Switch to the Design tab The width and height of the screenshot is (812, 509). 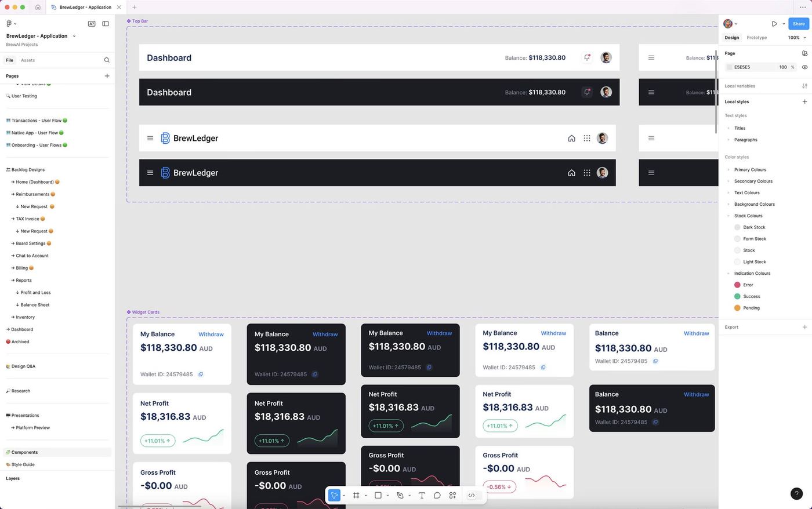point(732,38)
